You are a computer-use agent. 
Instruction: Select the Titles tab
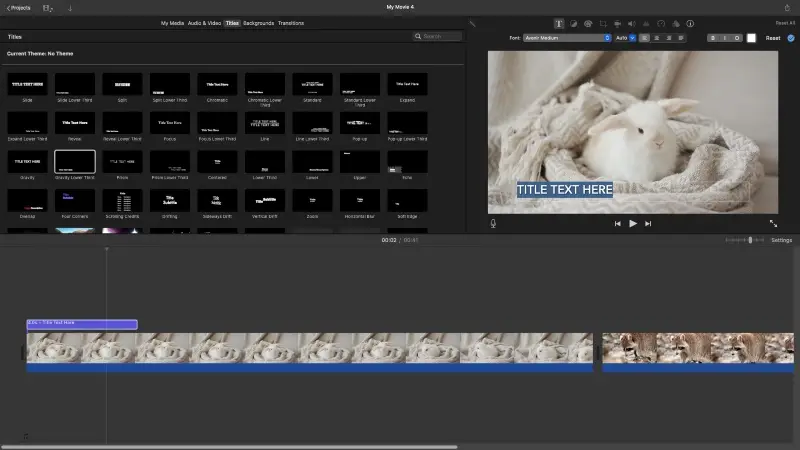232,23
